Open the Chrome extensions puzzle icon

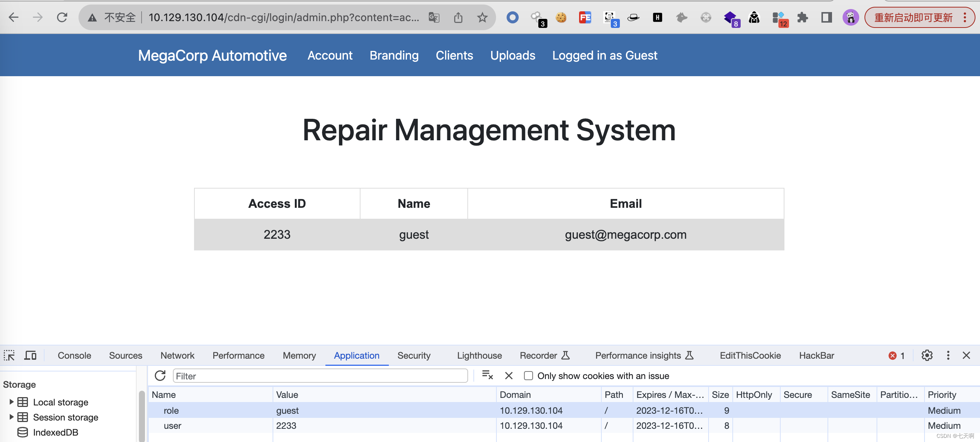[802, 17]
